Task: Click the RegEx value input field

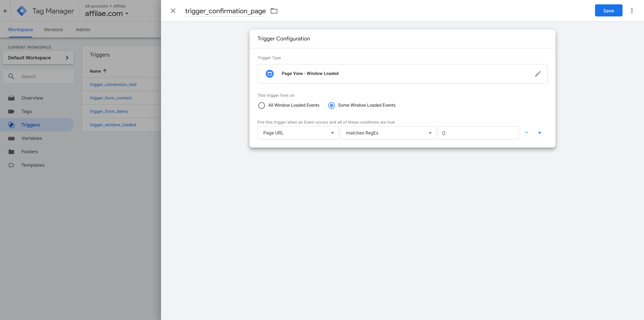Action: (478, 133)
